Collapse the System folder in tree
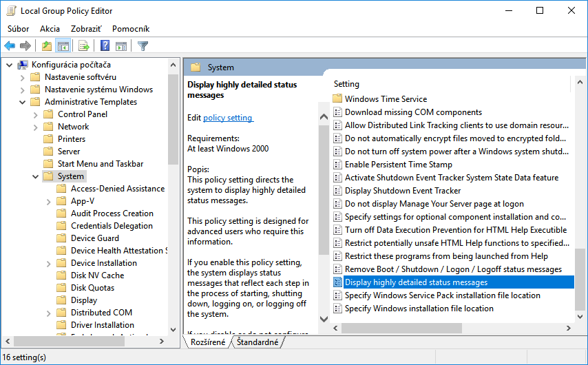 click(36, 176)
